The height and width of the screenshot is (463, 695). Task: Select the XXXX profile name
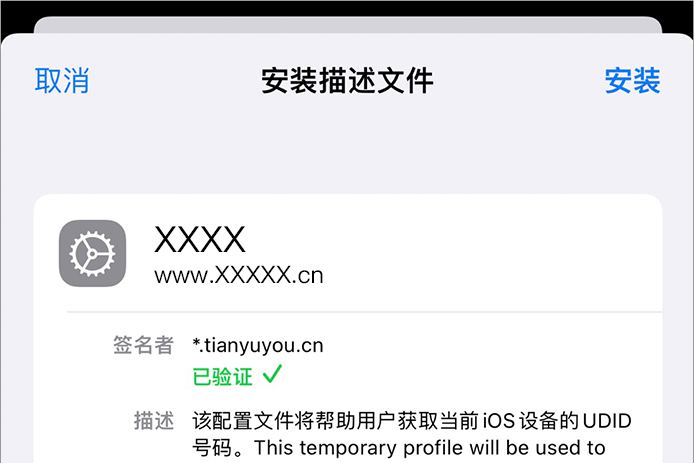199,239
